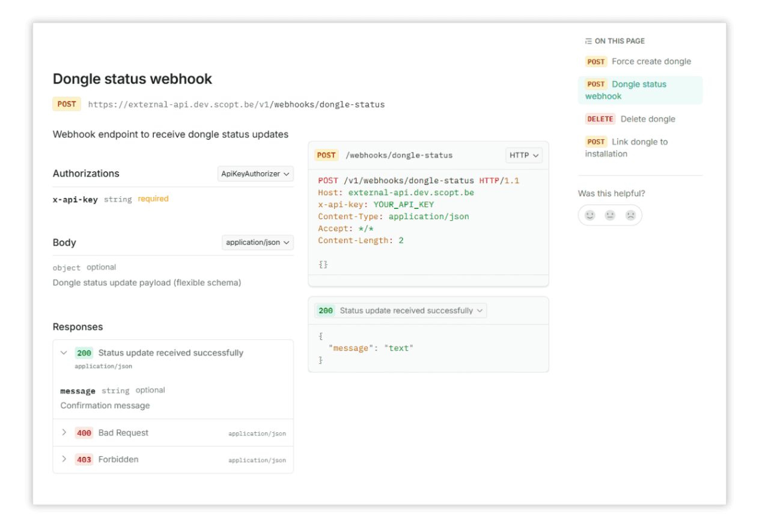Click the Accept: */* header line

point(346,228)
